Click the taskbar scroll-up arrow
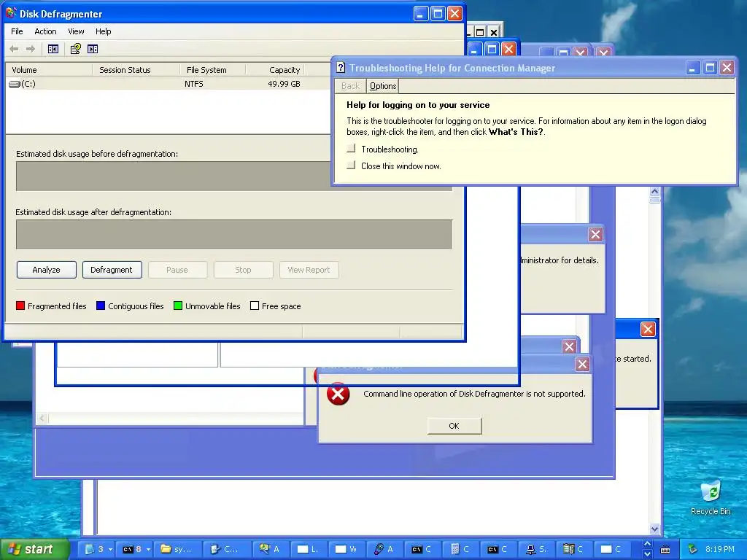Screen dimensions: 747x560 point(647,544)
